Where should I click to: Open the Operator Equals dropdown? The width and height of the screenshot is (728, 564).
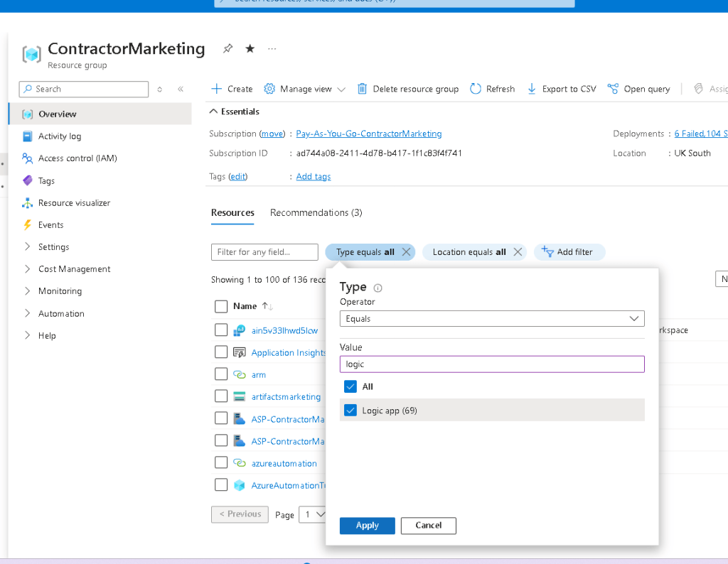coord(492,319)
